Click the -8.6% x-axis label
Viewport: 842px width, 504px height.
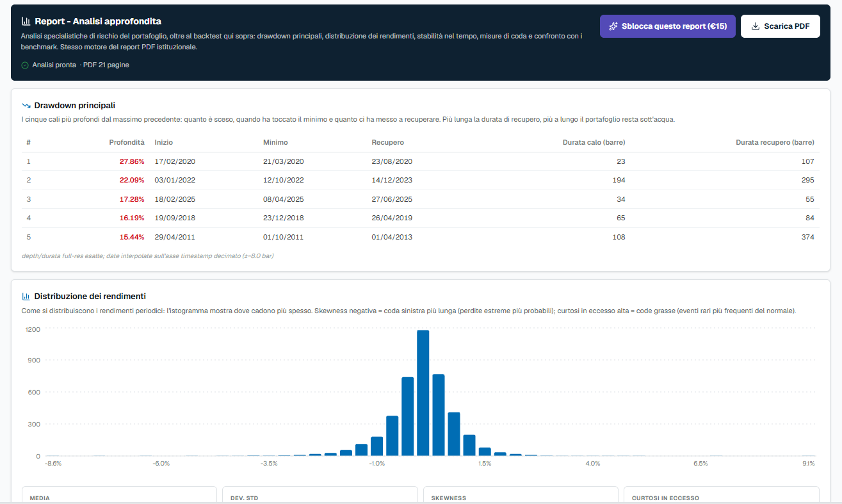(x=54, y=463)
